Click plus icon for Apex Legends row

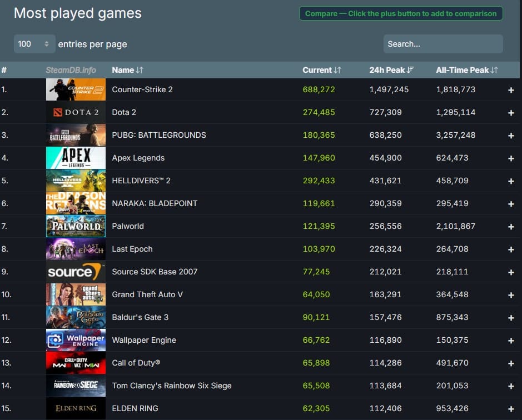click(x=511, y=158)
